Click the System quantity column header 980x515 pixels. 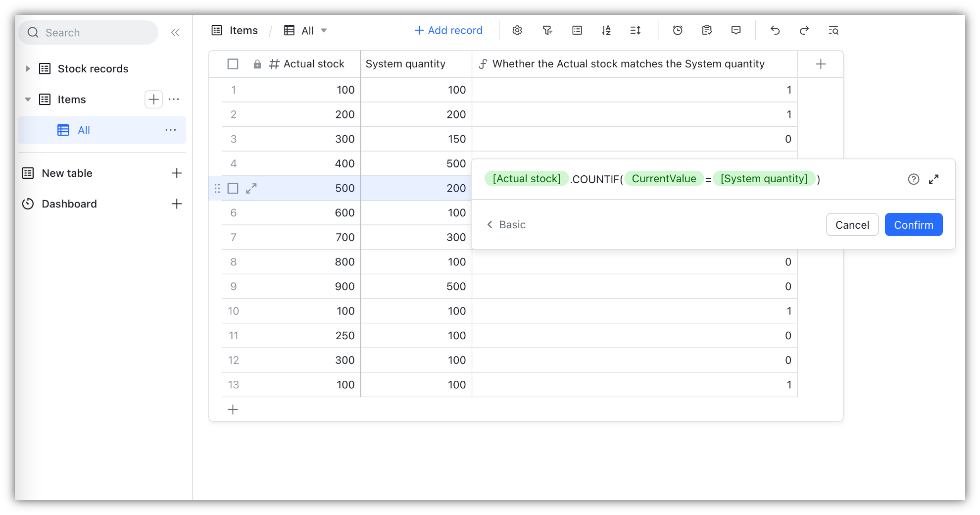tap(416, 64)
